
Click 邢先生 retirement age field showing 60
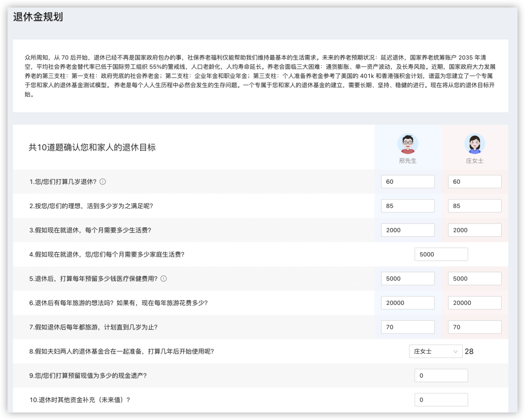[x=407, y=182]
